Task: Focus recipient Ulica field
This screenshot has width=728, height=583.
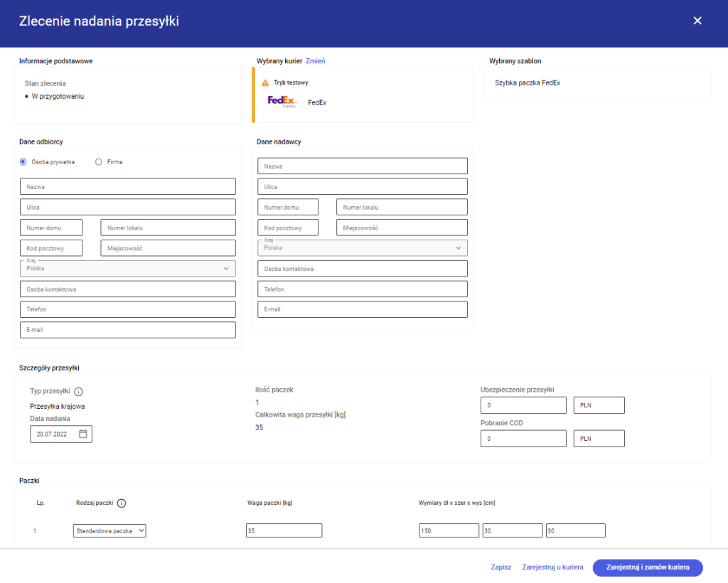Action: 128,207
